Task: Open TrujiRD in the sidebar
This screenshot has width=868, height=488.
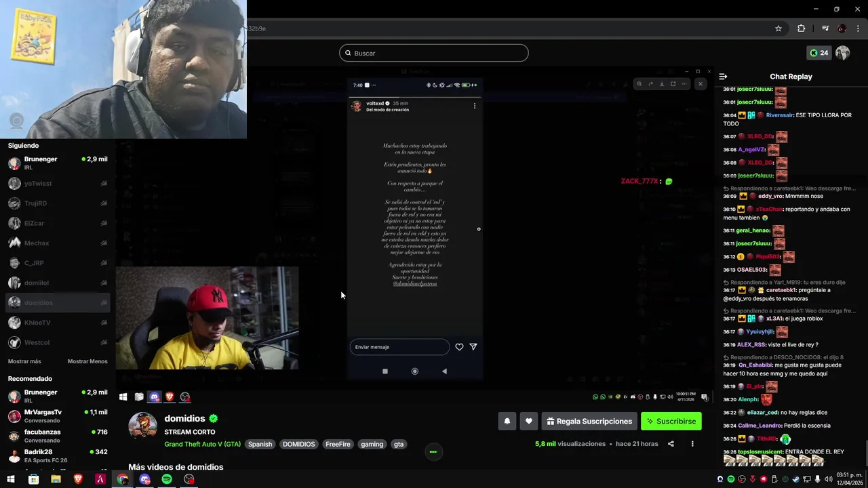Action: click(x=58, y=203)
